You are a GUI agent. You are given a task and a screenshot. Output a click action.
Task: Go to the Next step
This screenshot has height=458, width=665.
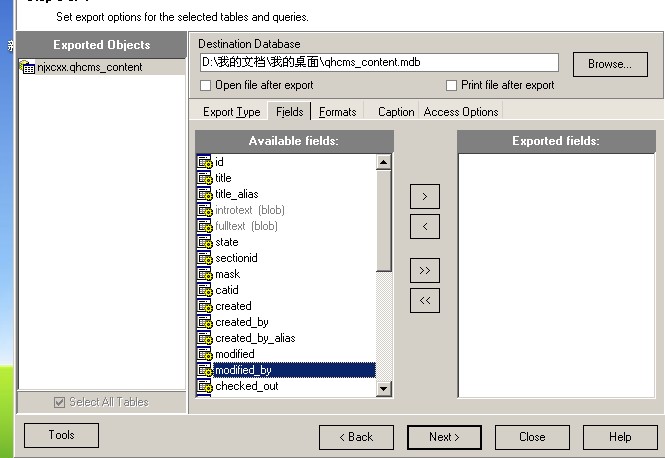tap(444, 437)
